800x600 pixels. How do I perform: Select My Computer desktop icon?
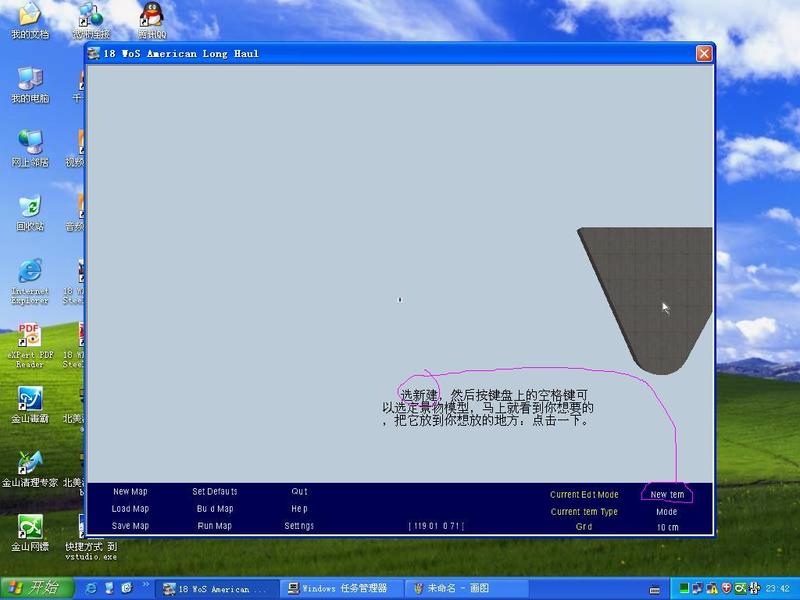(30, 81)
